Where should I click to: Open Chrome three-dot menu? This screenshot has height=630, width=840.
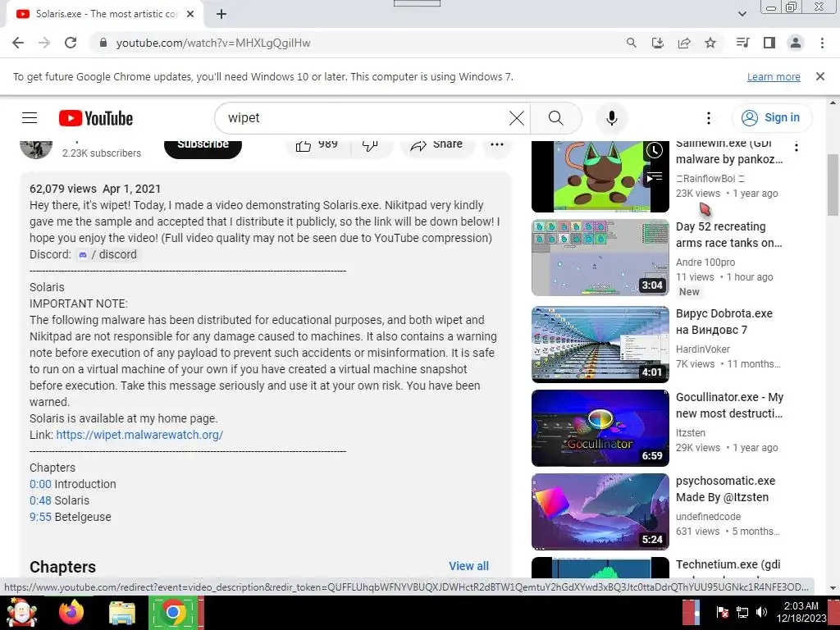coord(822,43)
